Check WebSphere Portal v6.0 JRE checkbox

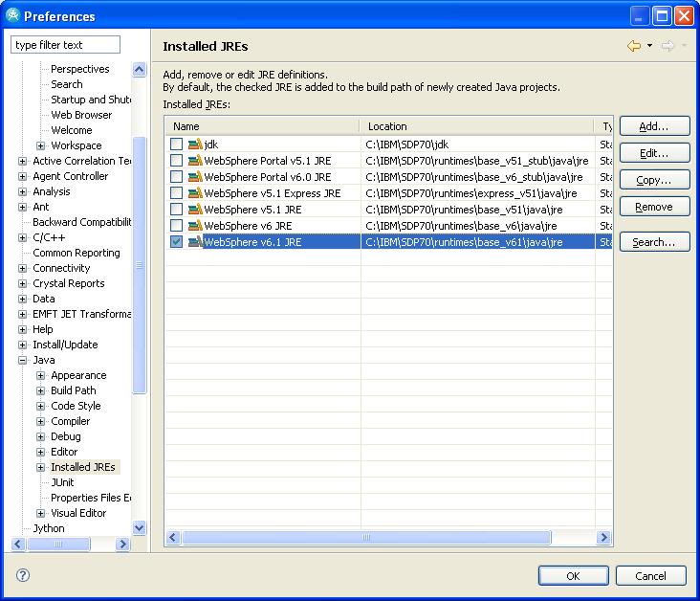click(176, 176)
